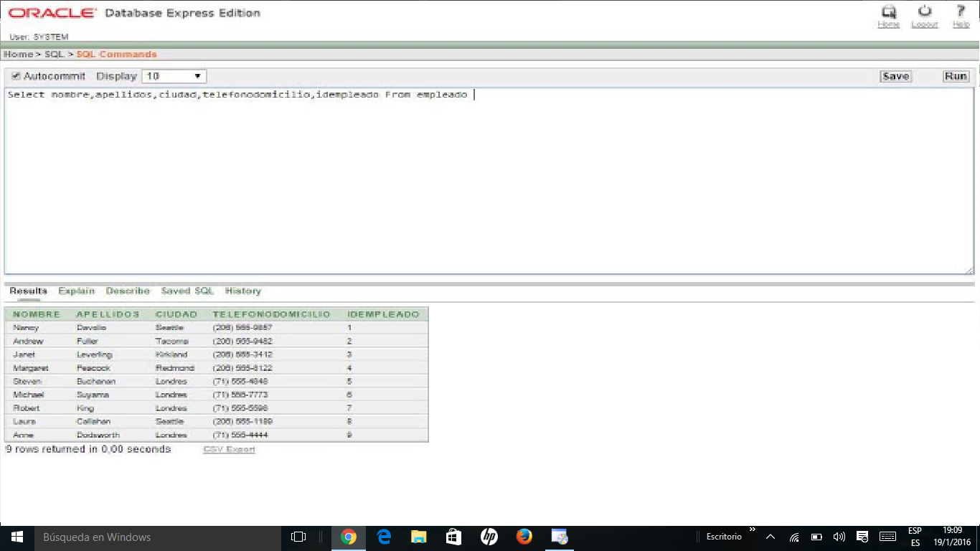Launch Firefox from the taskbar
Viewport: 980px width, 551px height.
pyautogui.click(x=524, y=537)
